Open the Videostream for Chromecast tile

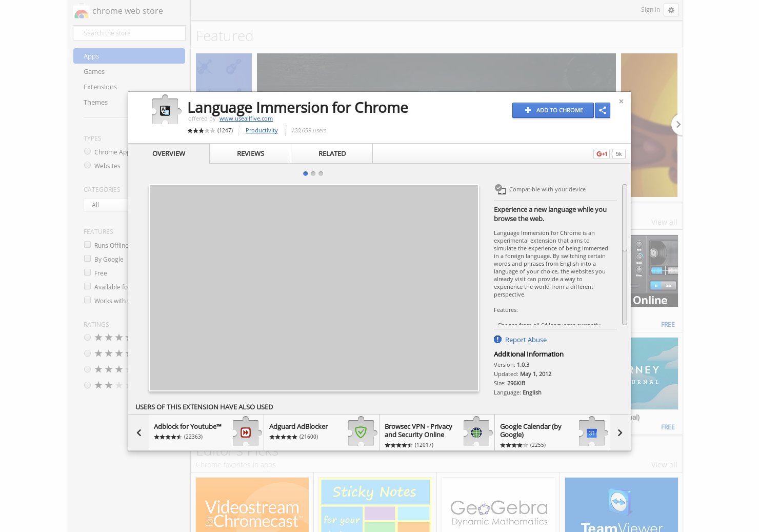(x=252, y=505)
